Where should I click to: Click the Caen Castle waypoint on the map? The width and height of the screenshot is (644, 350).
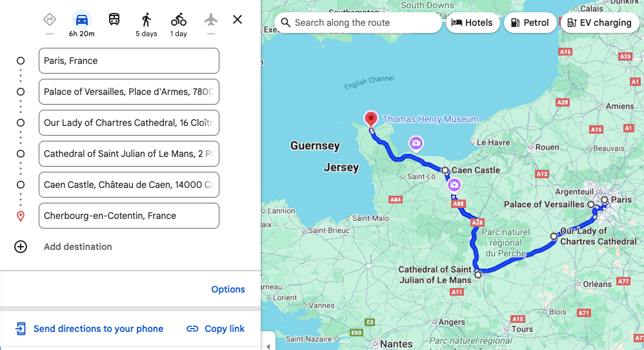pyautogui.click(x=445, y=170)
